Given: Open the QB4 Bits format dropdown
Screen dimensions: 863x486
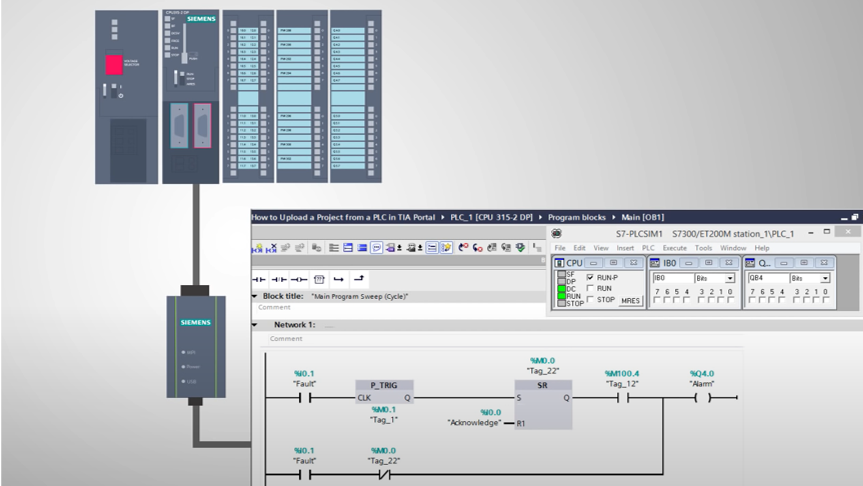Looking at the screenshot, I should pos(825,279).
